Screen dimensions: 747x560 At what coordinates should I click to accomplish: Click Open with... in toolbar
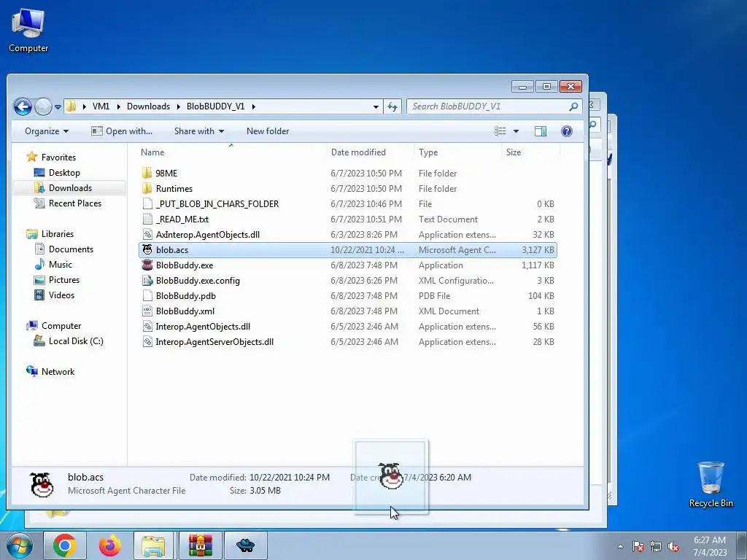pyautogui.click(x=122, y=131)
